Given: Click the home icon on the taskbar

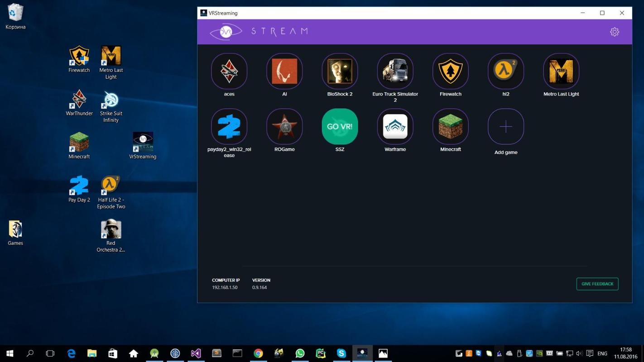Looking at the screenshot, I should pos(134,353).
